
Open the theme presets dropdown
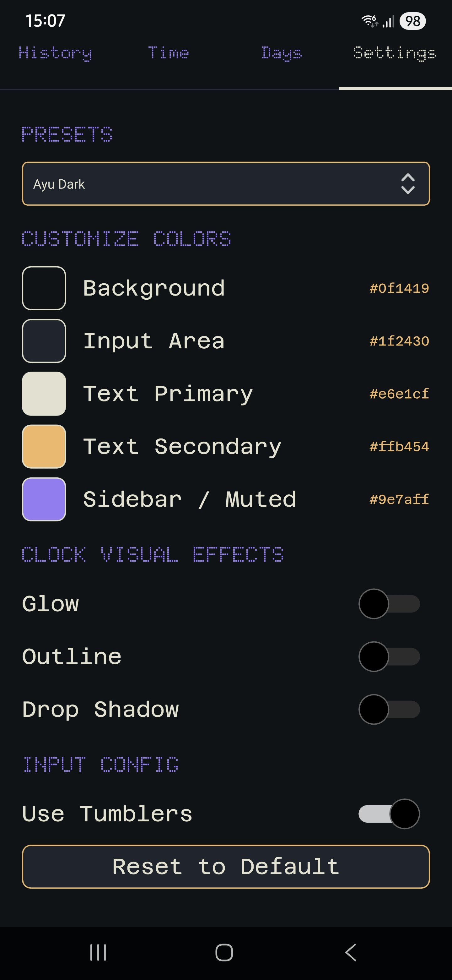click(226, 184)
